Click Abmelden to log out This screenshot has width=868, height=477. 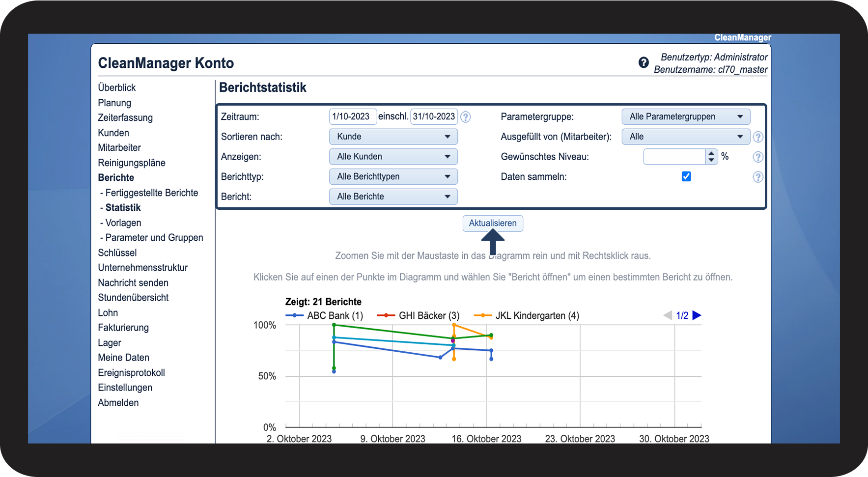(118, 403)
